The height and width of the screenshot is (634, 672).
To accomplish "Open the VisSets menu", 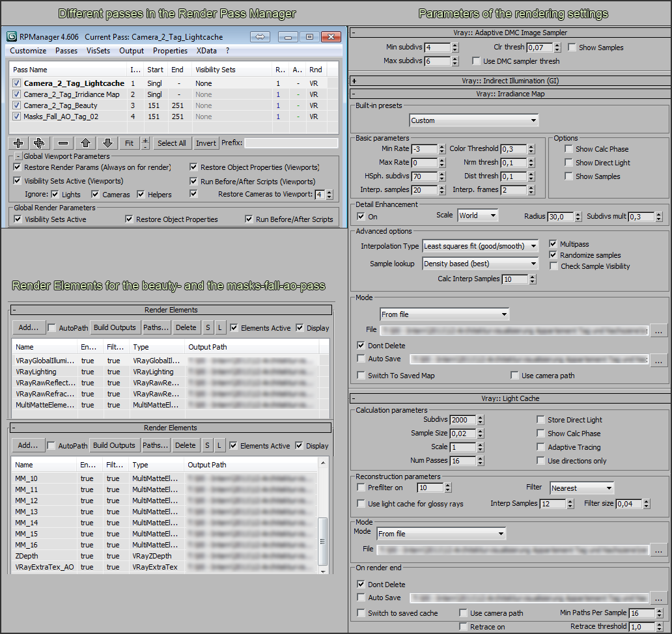I will (x=99, y=51).
